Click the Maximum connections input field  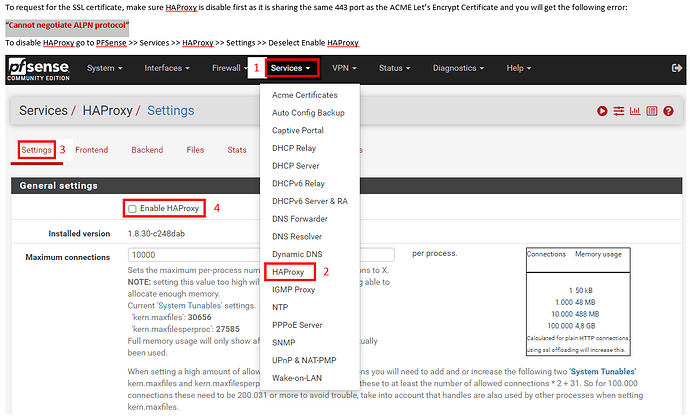[261, 255]
